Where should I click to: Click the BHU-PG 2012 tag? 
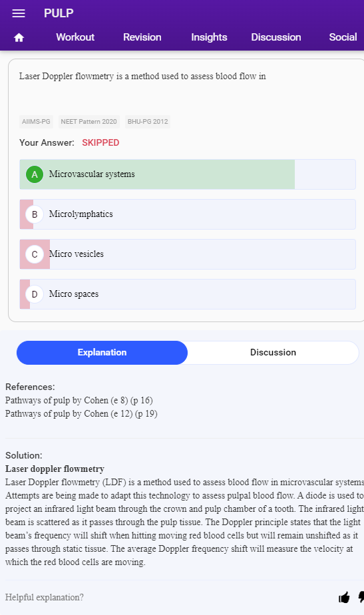(148, 122)
